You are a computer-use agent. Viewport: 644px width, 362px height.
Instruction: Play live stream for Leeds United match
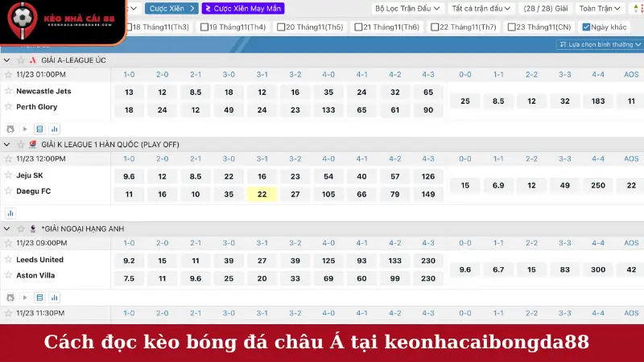click(x=25, y=297)
